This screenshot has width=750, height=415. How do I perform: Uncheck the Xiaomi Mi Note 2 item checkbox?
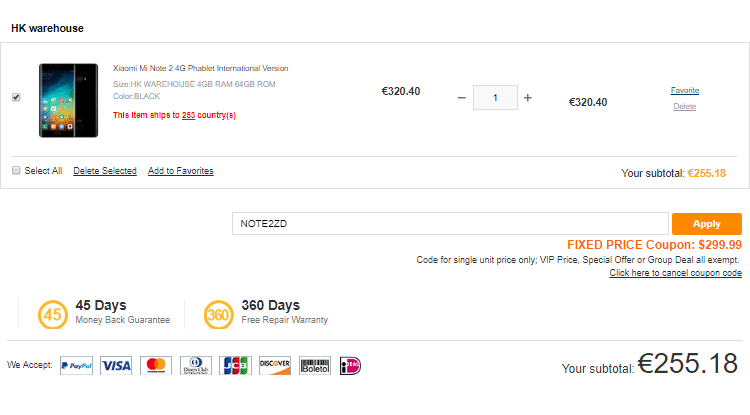coord(16,97)
